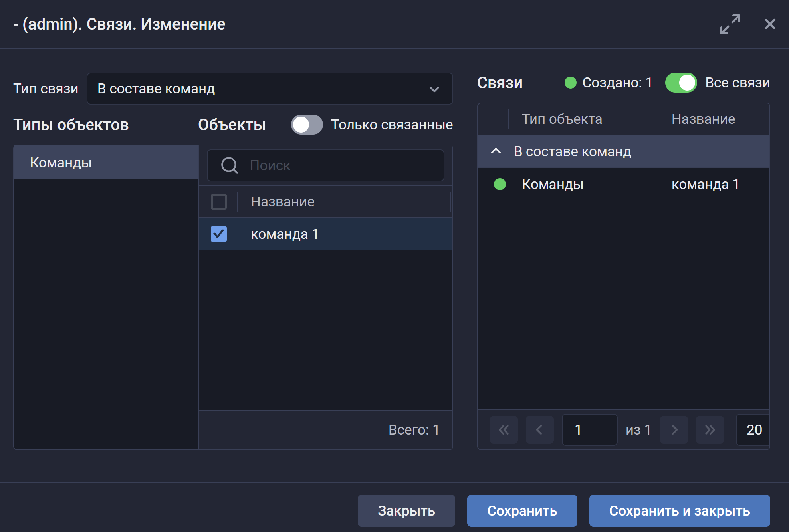Viewport: 789px width, 532px height.
Task: Check the select-all checkbox by Название
Action: coord(219,202)
